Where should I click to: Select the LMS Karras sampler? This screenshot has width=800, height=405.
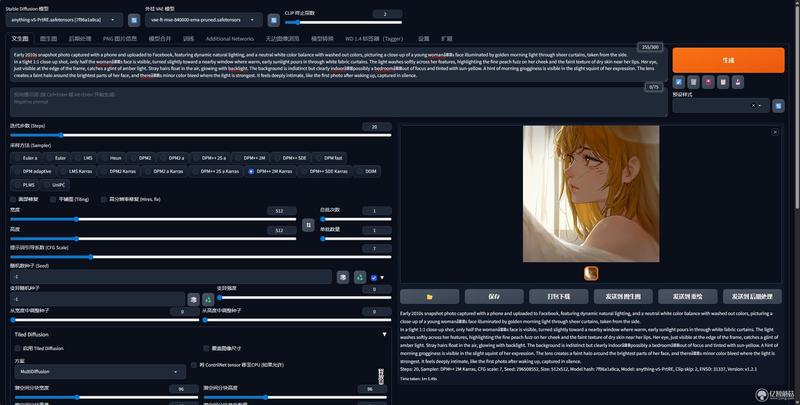[77, 171]
